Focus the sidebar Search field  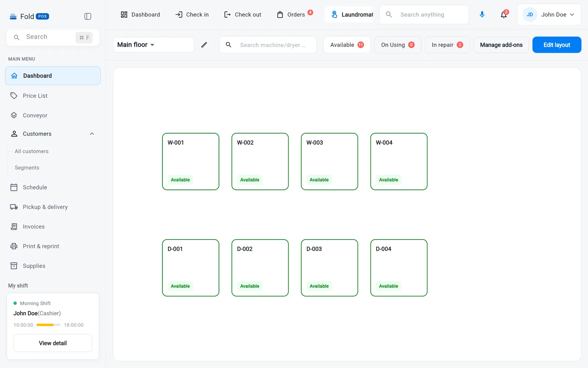pos(53,37)
